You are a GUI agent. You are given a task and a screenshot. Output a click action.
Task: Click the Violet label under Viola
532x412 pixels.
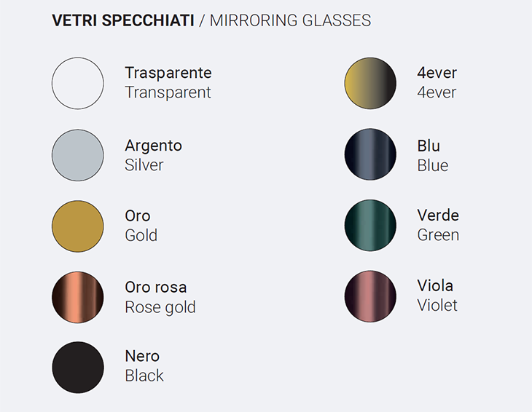pos(437,305)
